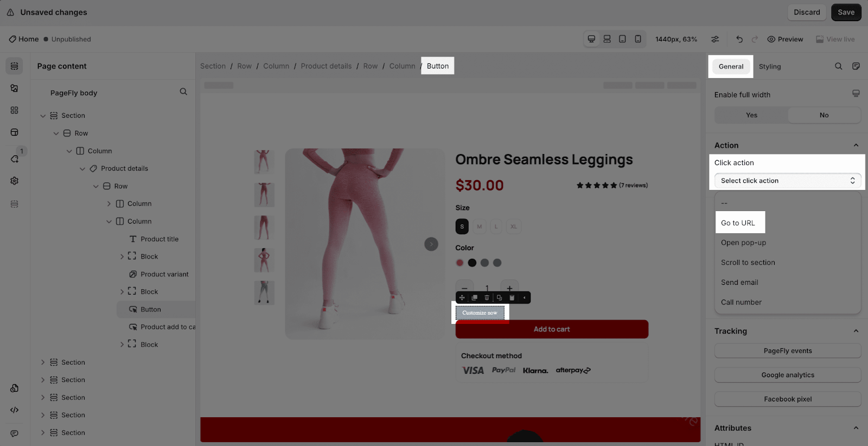Select the mobile device view icon
Screen dimensions: 868x446
638,39
